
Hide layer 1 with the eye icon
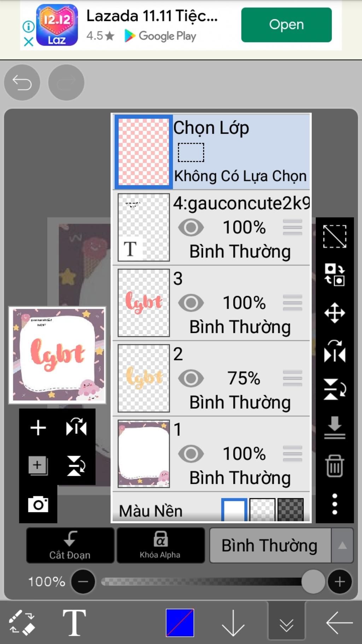click(x=191, y=454)
